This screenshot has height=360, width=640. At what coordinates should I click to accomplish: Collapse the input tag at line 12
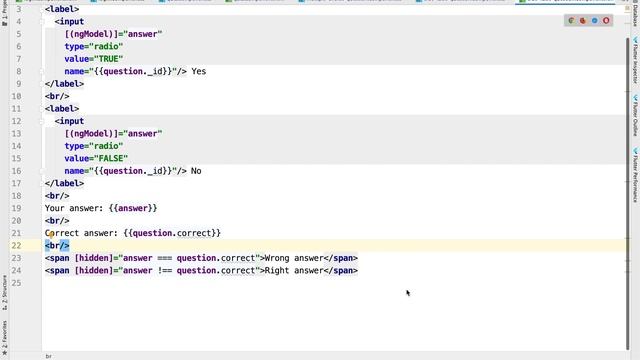(42, 121)
